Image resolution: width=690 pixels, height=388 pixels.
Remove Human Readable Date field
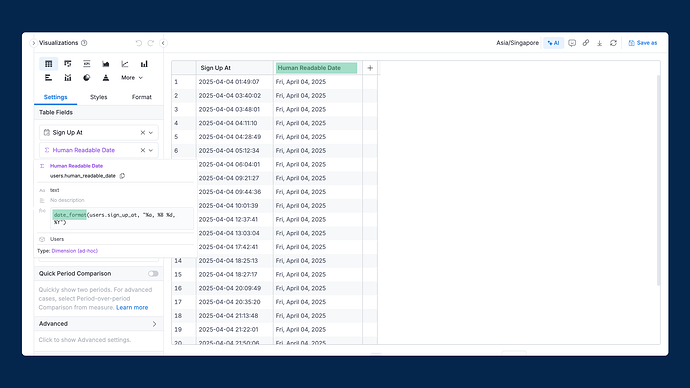click(x=143, y=150)
